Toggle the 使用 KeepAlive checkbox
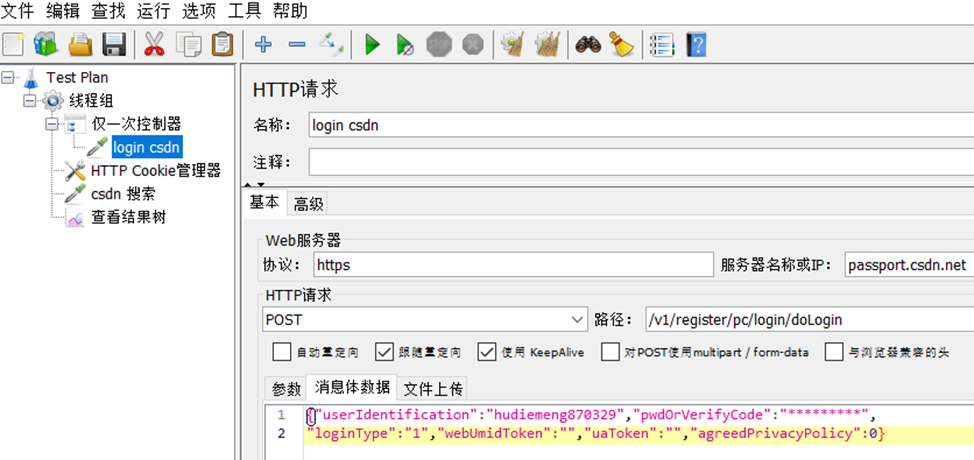Screen dimensions: 974x460 (x=487, y=352)
